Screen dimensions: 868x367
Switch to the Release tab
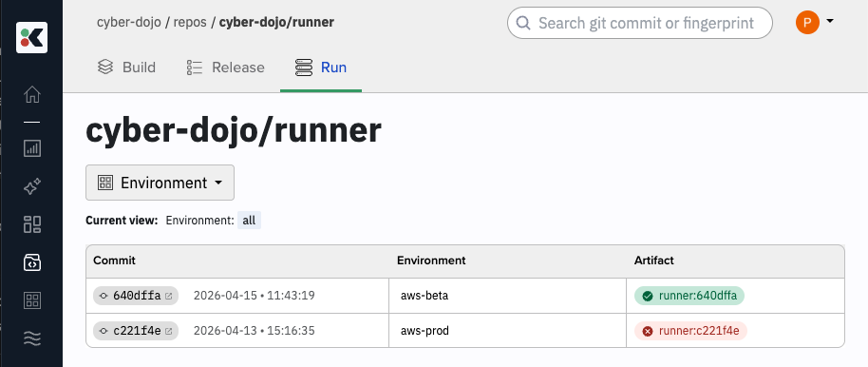coord(225,68)
